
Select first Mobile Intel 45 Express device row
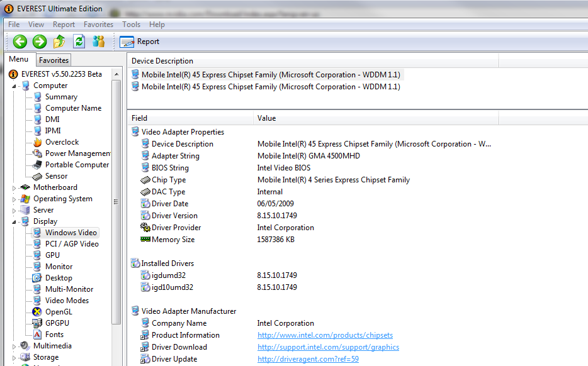(x=267, y=75)
